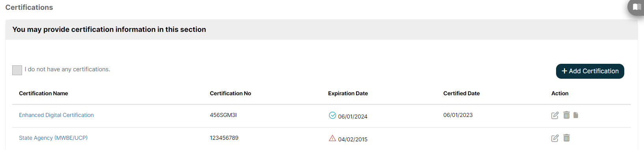644x150 pixels.
Task: View the Enhanced Digital Certification document attachment
Action: click(576, 115)
